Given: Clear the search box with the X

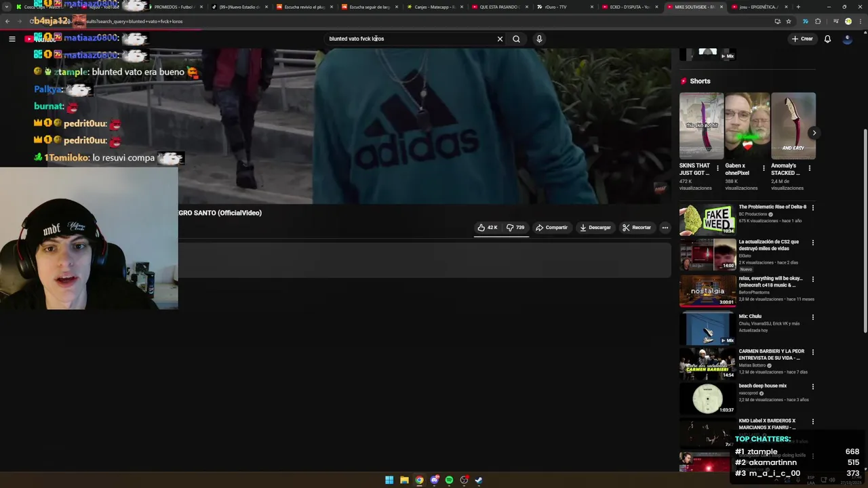Looking at the screenshot, I should coord(500,39).
